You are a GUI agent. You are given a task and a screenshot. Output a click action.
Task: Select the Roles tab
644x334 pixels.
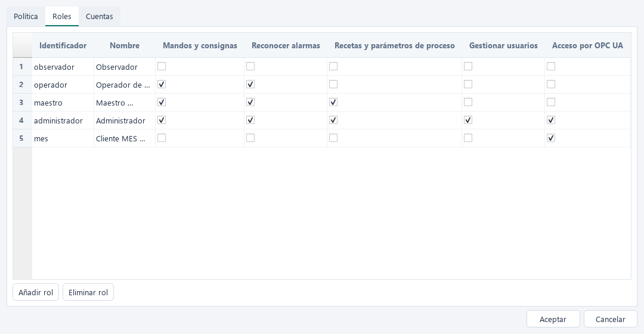61,17
